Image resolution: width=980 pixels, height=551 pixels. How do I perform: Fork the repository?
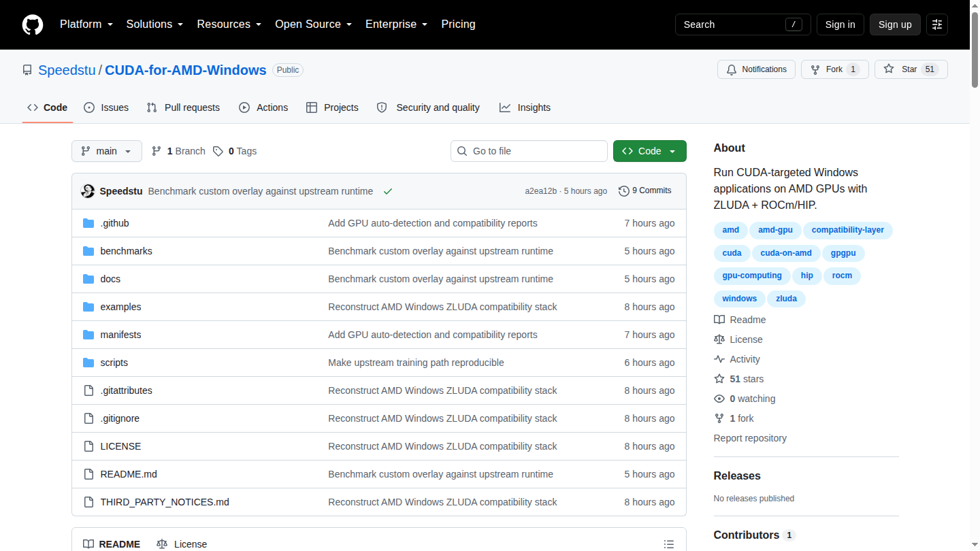click(835, 69)
